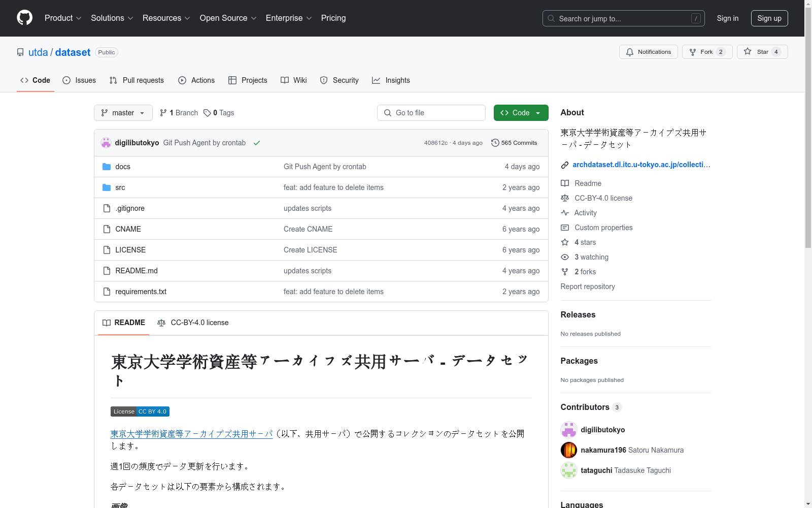The height and width of the screenshot is (508, 812).
Task: Focus the Search or jump to field
Action: (x=624, y=18)
